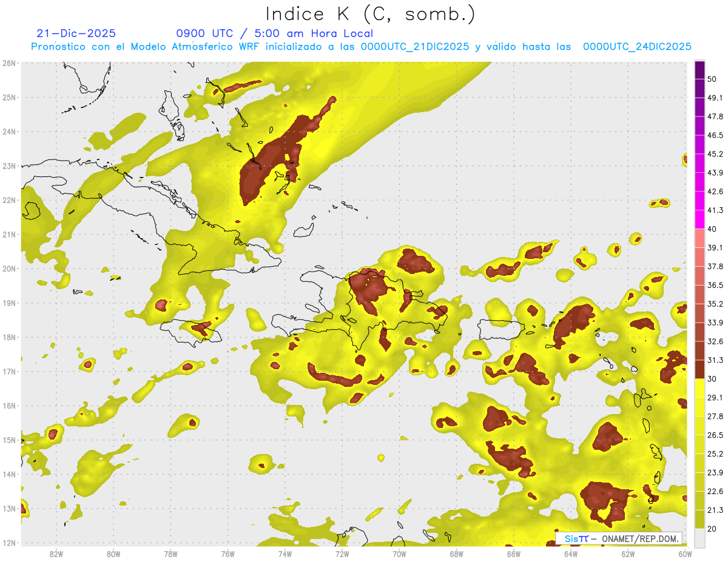Click the 70W longitude axis label
Screen dimensions: 728x562
(x=399, y=554)
